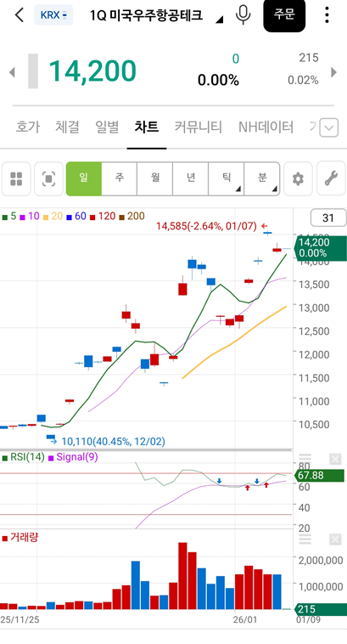Close the RSI indicator panel
Screen dimensions: 347x644
click(335, 459)
